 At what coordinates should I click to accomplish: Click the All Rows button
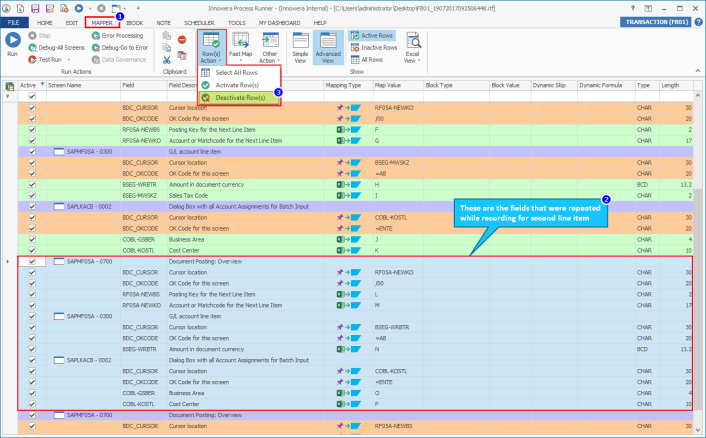[x=367, y=59]
